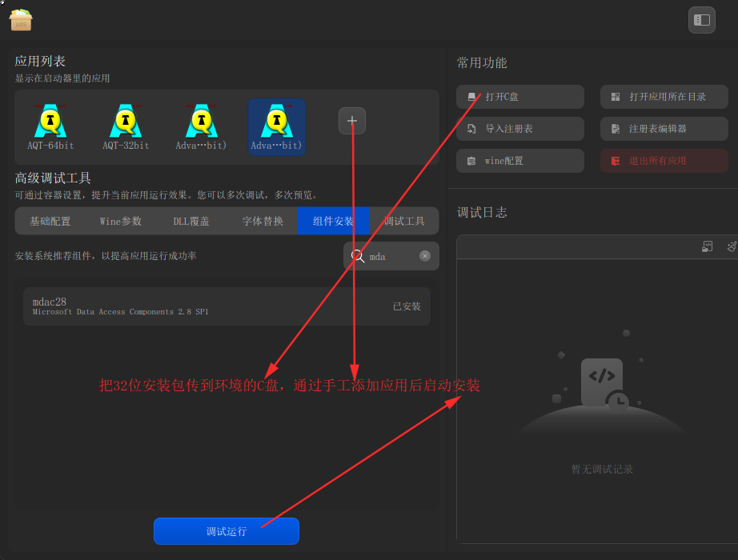The height and width of the screenshot is (560, 738).
Task: Clear the debug log with the broom icon
Action: (x=732, y=246)
